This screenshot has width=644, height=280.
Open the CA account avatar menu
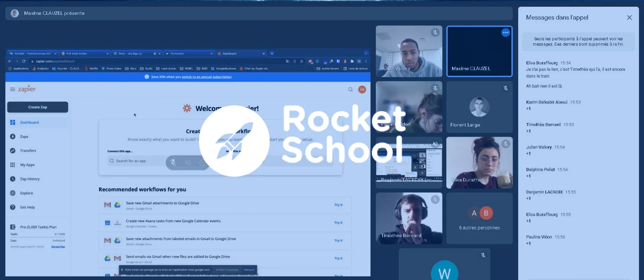pos(362,90)
